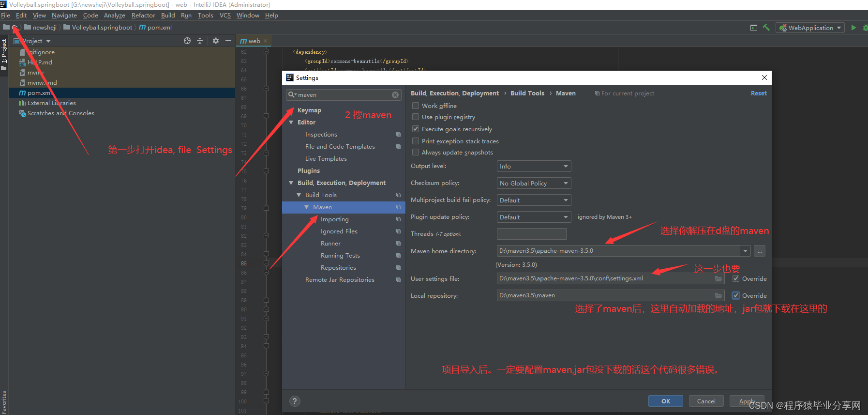Click the Threads input field
Screen dimensions: 868x415
pyautogui.click(x=532, y=234)
